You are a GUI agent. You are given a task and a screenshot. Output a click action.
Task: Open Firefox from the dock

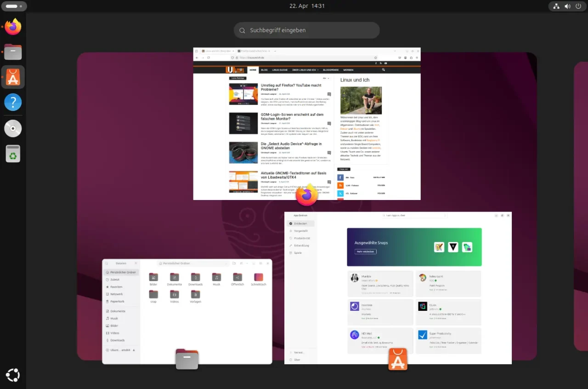[13, 27]
